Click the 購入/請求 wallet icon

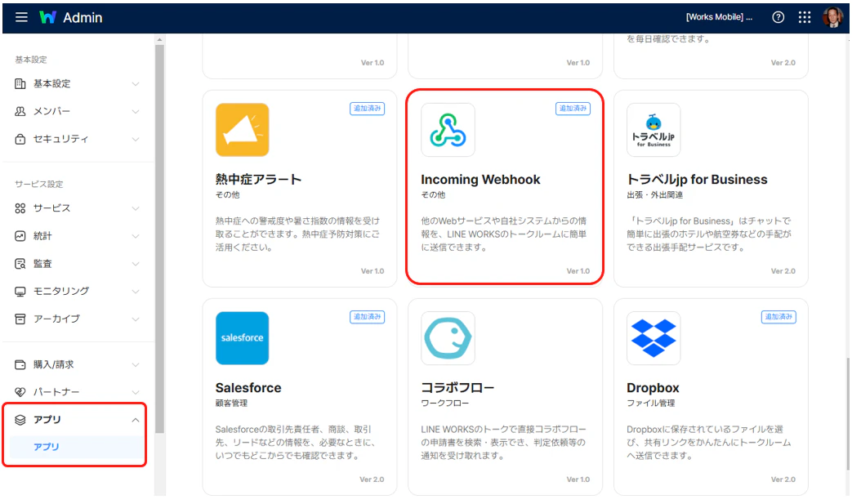coord(20,365)
